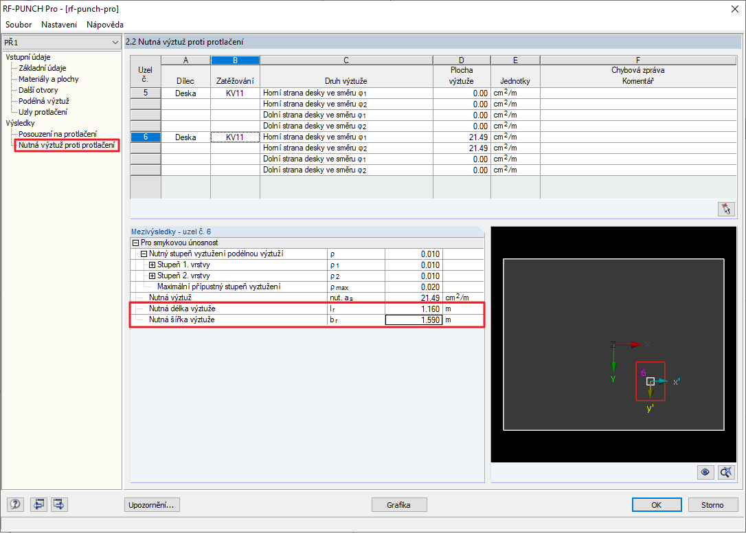746x560 pixels.
Task: Click the 'Mezivýsledky - uzel č. 6' heading
Action: [x=171, y=232]
